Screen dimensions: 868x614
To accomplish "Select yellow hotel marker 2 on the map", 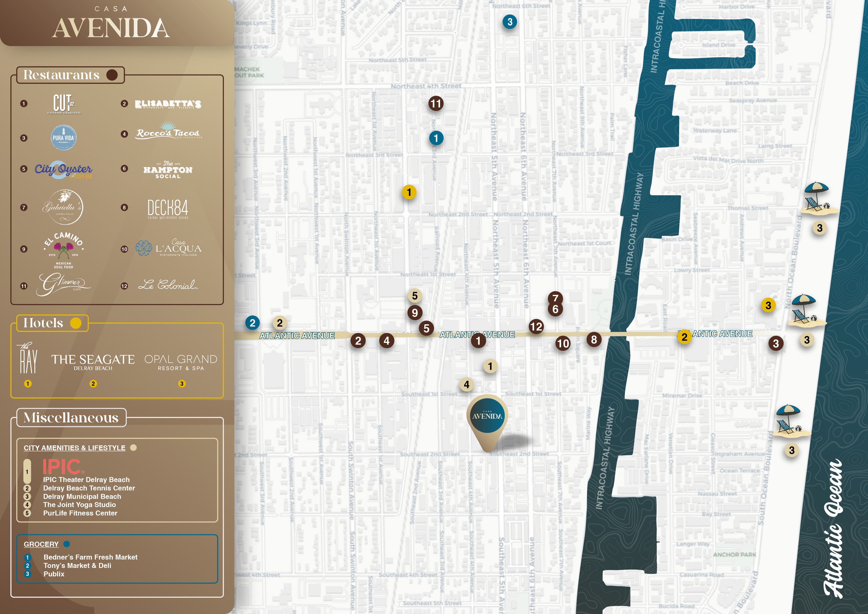I will click(x=684, y=337).
